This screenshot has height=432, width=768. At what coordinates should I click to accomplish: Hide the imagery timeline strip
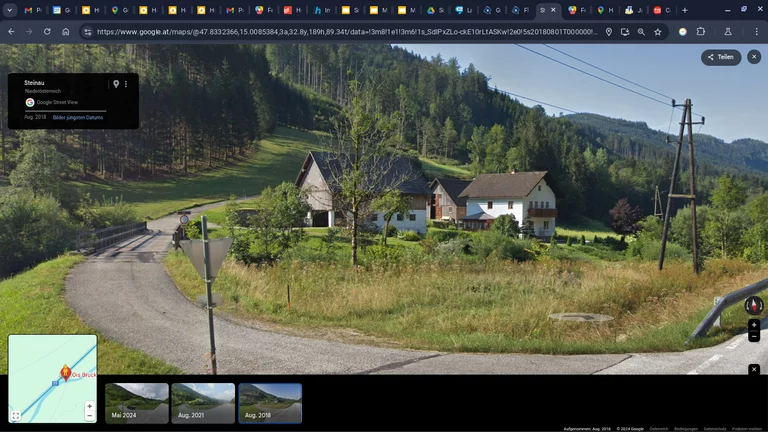(754, 369)
